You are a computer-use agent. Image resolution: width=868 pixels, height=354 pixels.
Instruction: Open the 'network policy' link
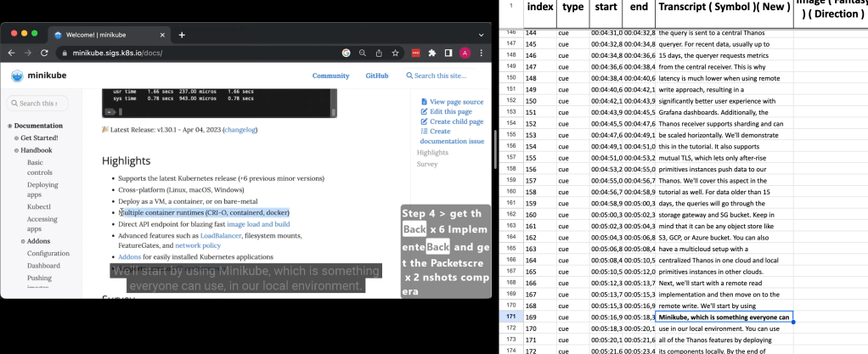(x=198, y=245)
